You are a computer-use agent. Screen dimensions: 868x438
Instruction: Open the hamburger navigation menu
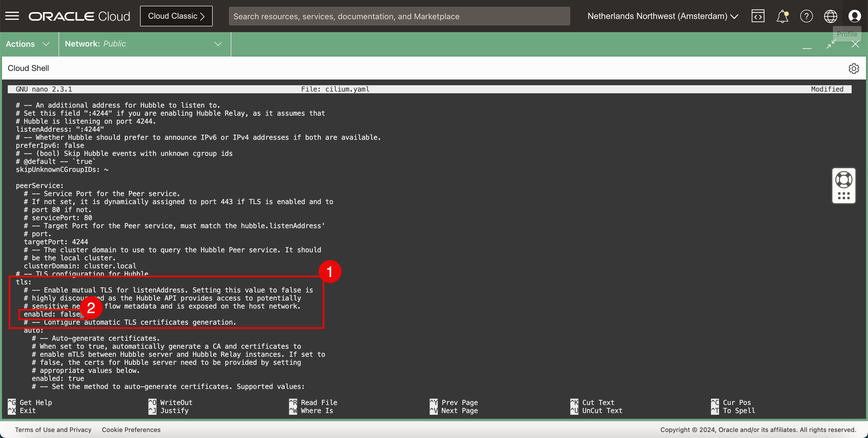(12, 16)
